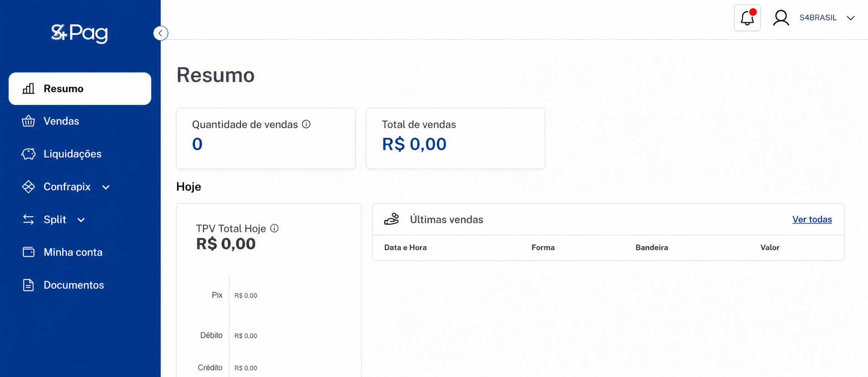
Task: Collapse the sidebar with the arrow button
Action: click(x=161, y=33)
